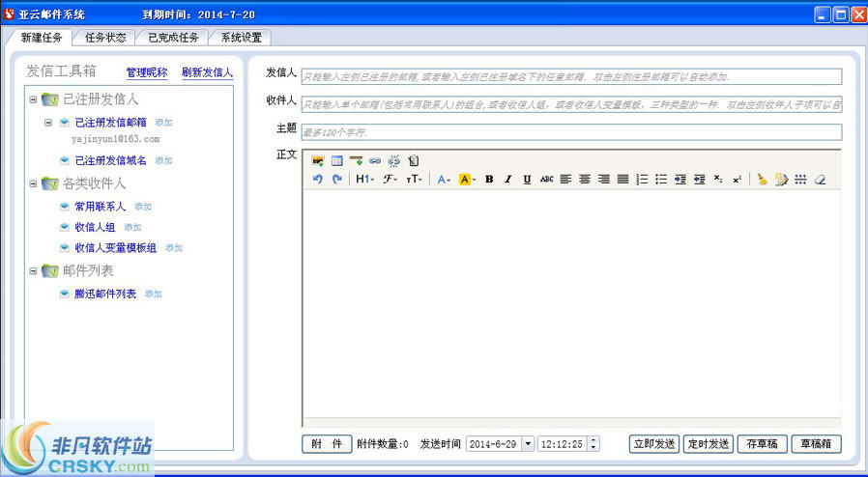Redo the last edit
Screen dimensions: 868x477
coord(336,179)
